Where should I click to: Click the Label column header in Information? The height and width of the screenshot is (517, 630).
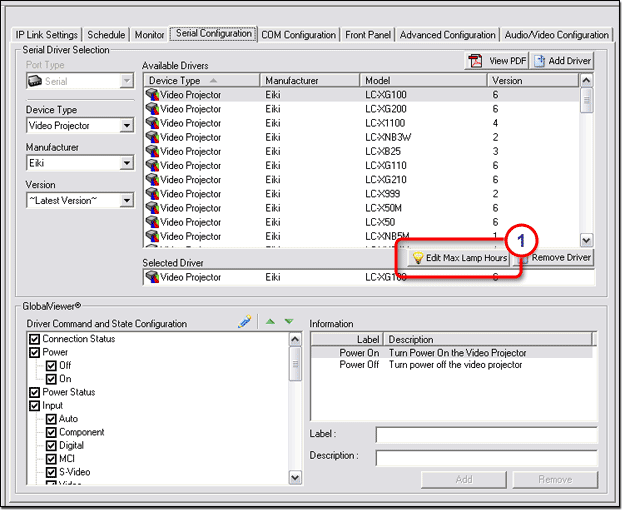(x=347, y=340)
